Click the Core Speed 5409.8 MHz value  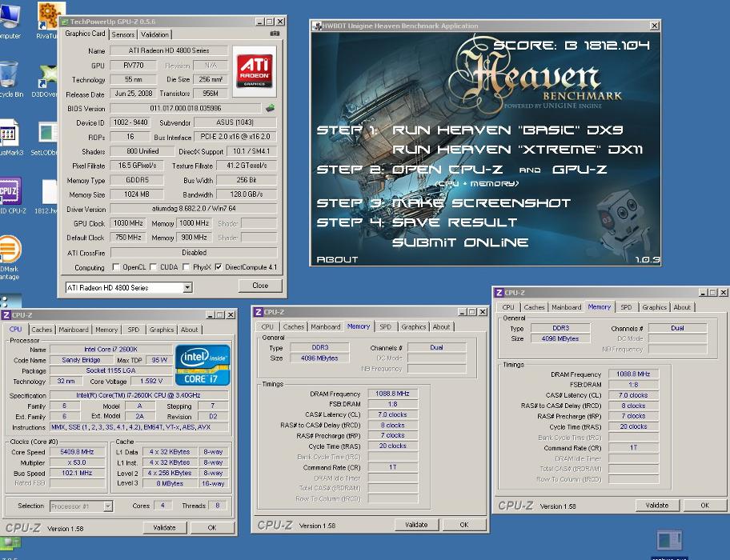(x=77, y=452)
